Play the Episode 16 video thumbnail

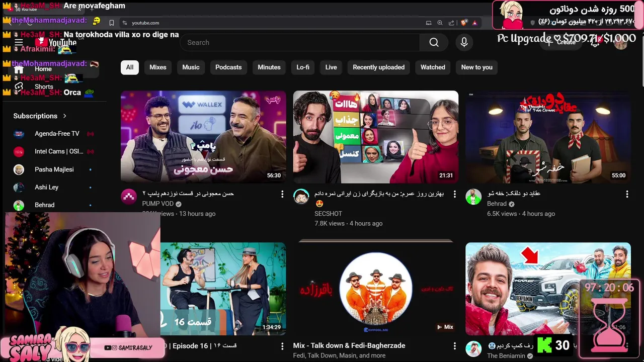pos(223,289)
